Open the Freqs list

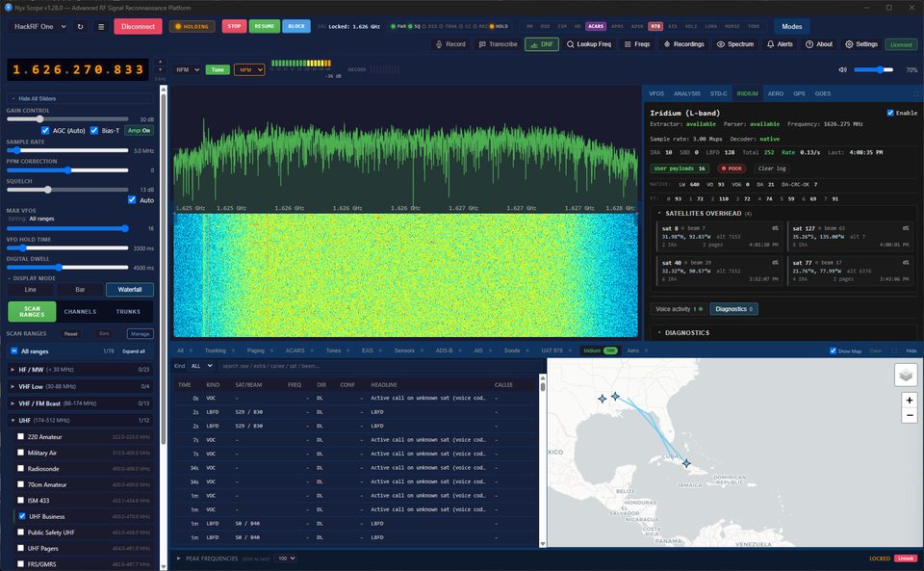click(637, 44)
